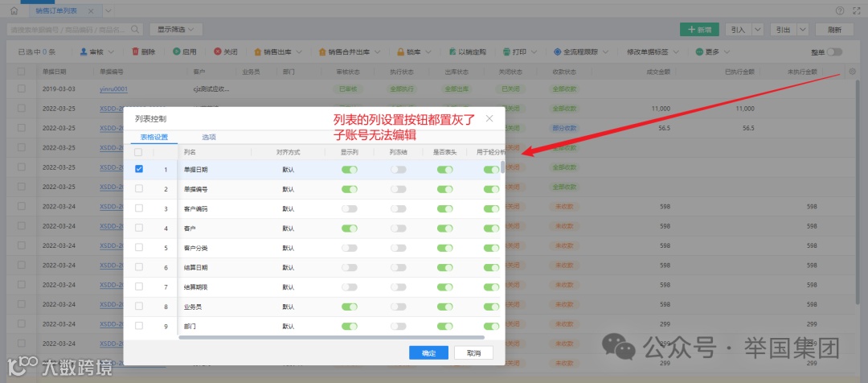Click the 列名 column header
The image size is (868, 383).
point(190,152)
